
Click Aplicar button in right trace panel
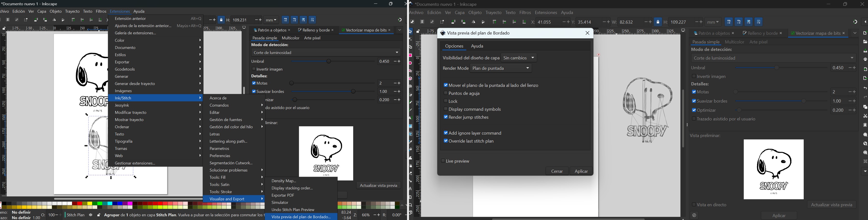[779, 215]
